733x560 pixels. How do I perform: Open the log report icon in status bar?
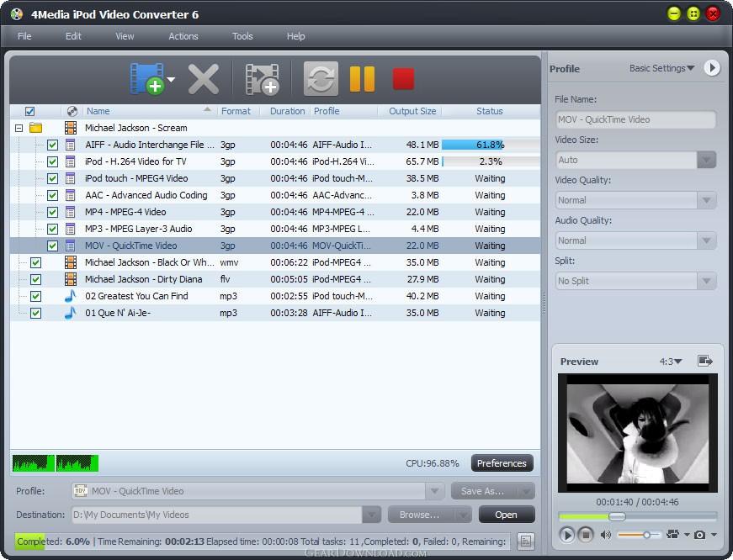(526, 542)
